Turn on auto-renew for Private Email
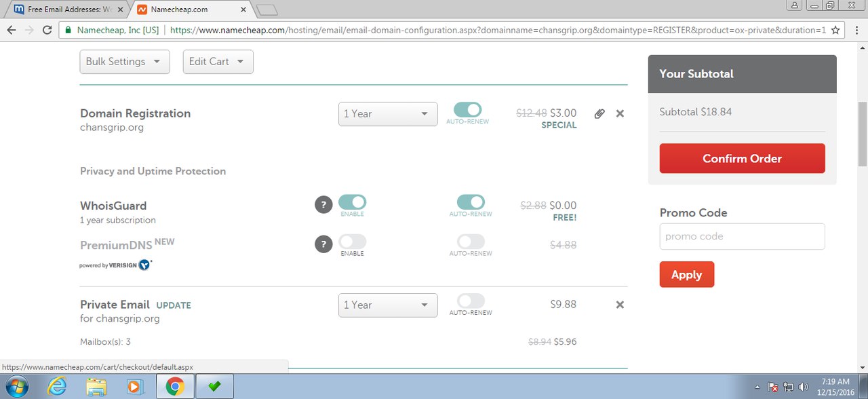 click(x=471, y=301)
